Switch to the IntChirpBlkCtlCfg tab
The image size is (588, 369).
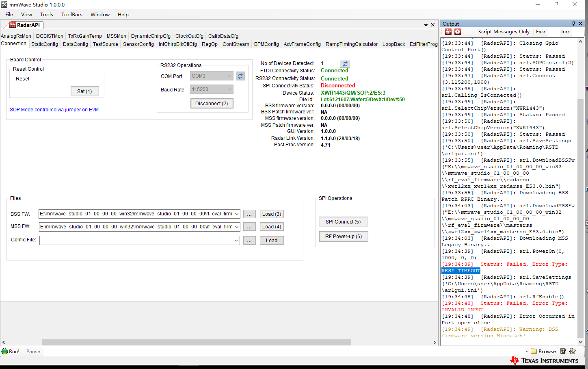(x=178, y=44)
